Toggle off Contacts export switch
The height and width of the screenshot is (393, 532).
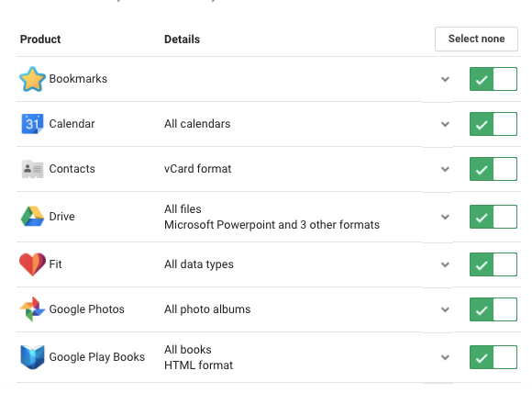(493, 169)
